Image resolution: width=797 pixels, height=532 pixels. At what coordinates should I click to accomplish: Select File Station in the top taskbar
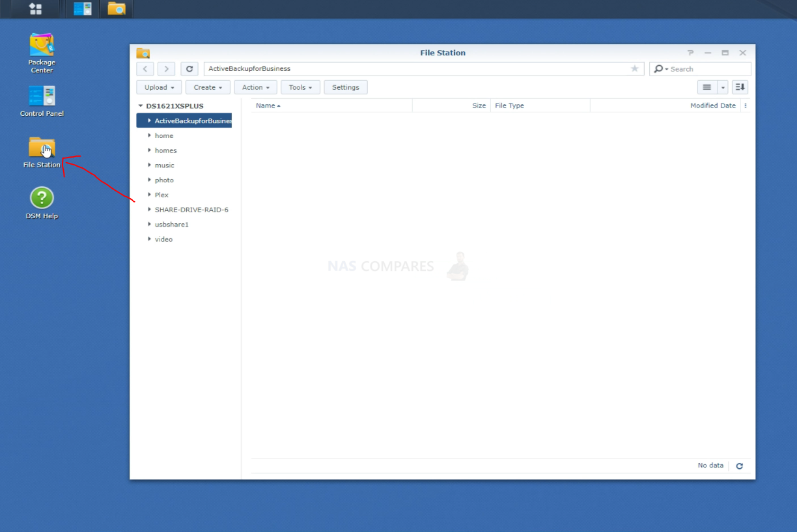coord(117,8)
